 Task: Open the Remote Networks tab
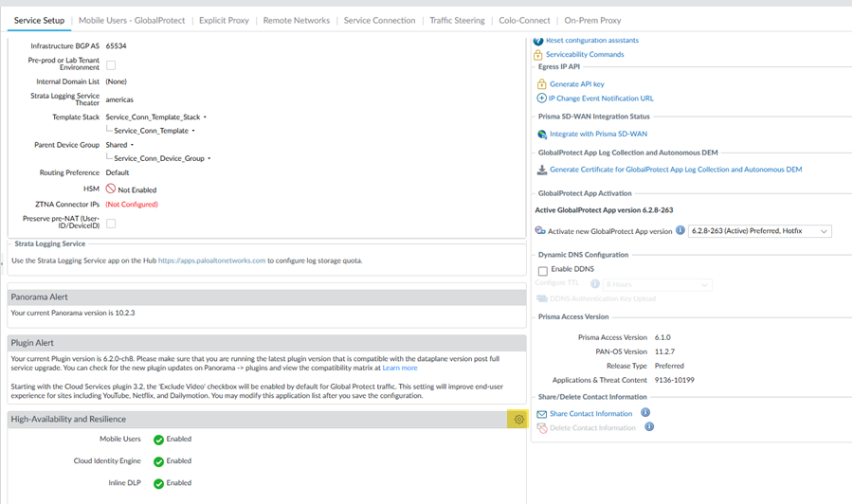coord(297,20)
